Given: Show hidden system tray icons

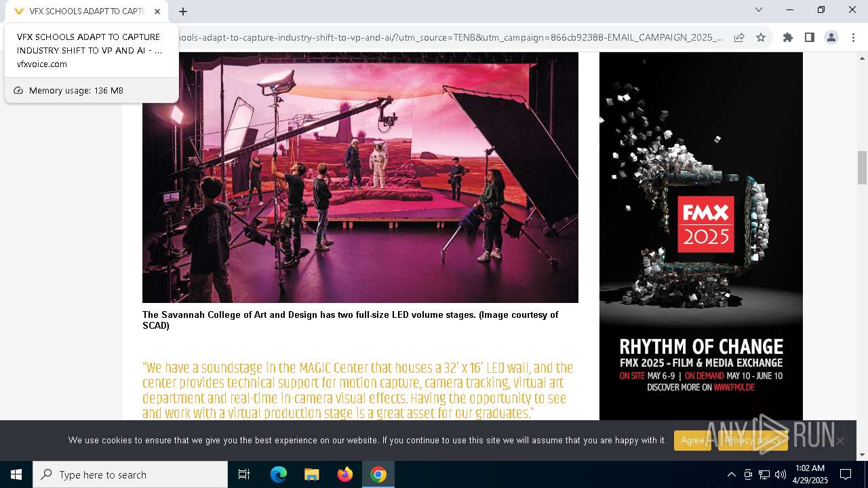Looking at the screenshot, I should [731, 474].
